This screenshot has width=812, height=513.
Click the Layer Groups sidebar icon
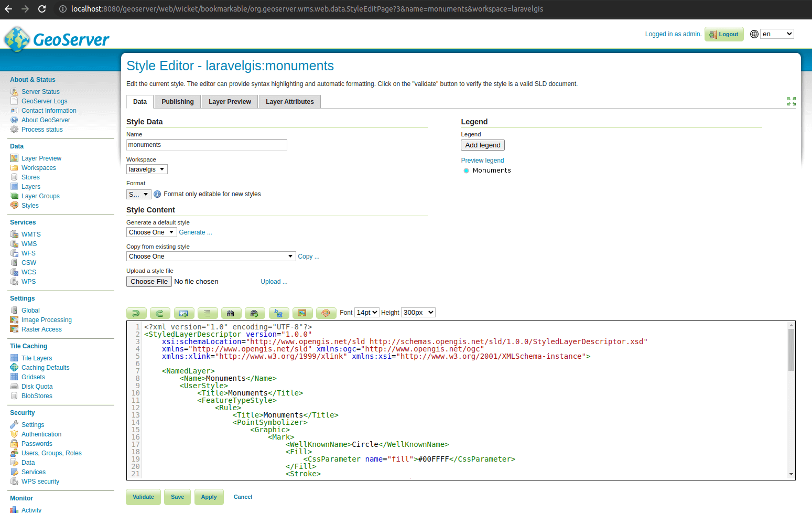pyautogui.click(x=14, y=196)
